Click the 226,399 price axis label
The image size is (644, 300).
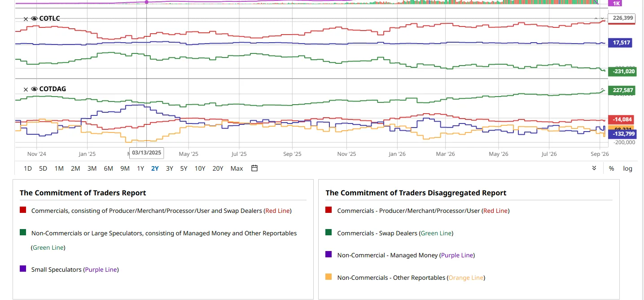(621, 18)
